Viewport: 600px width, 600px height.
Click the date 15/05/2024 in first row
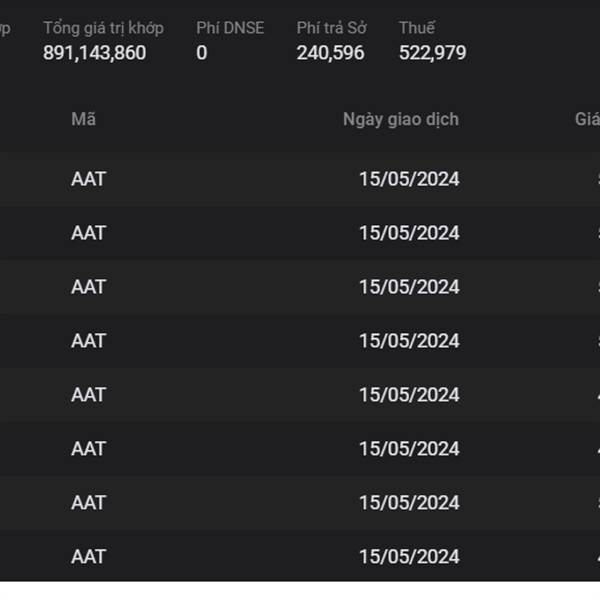click(x=409, y=179)
